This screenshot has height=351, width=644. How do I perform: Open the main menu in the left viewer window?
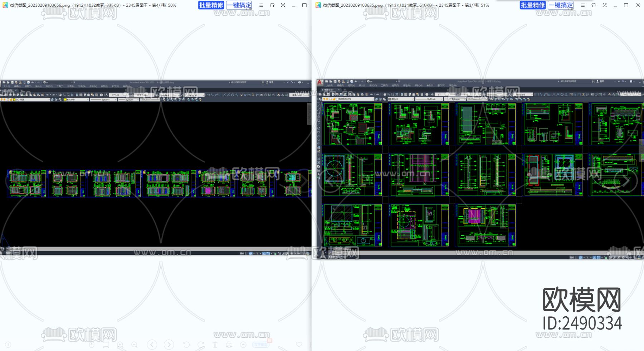point(261,5)
